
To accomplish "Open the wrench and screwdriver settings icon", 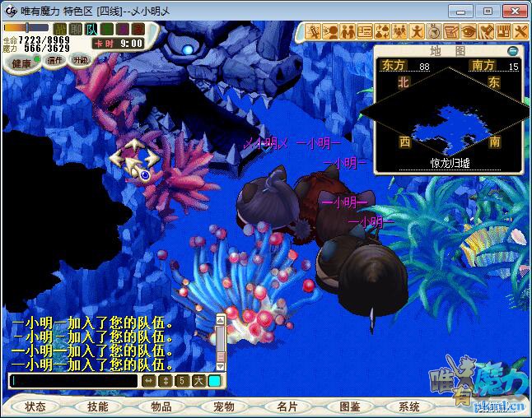I will point(520,32).
